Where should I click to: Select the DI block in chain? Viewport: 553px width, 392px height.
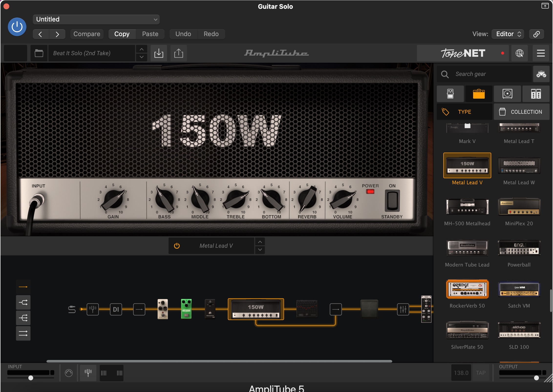(116, 309)
